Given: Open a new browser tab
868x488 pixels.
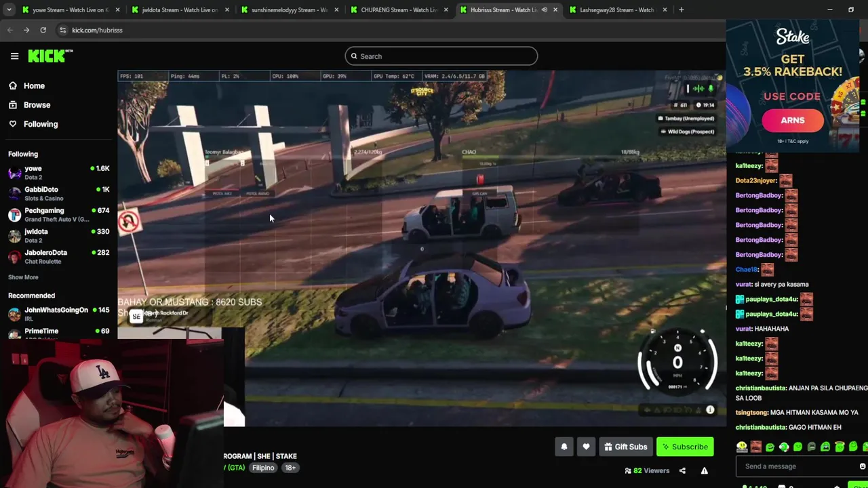Looking at the screenshot, I should click(681, 9).
